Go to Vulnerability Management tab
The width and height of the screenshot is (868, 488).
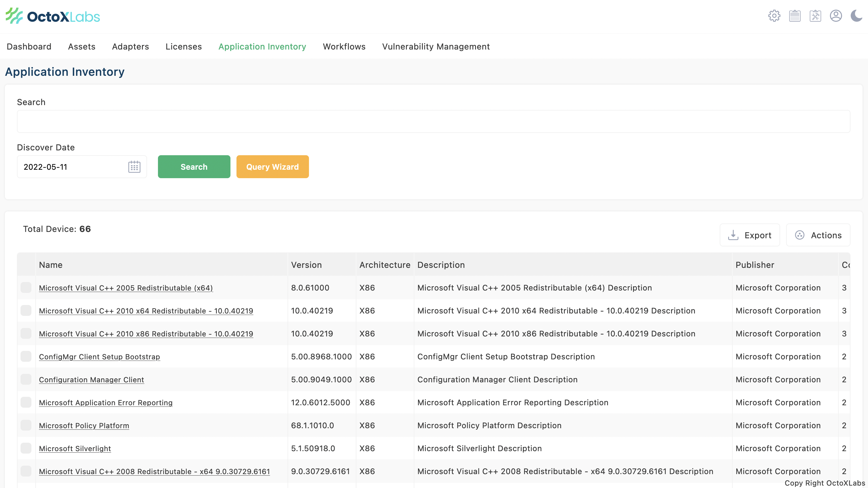(436, 47)
